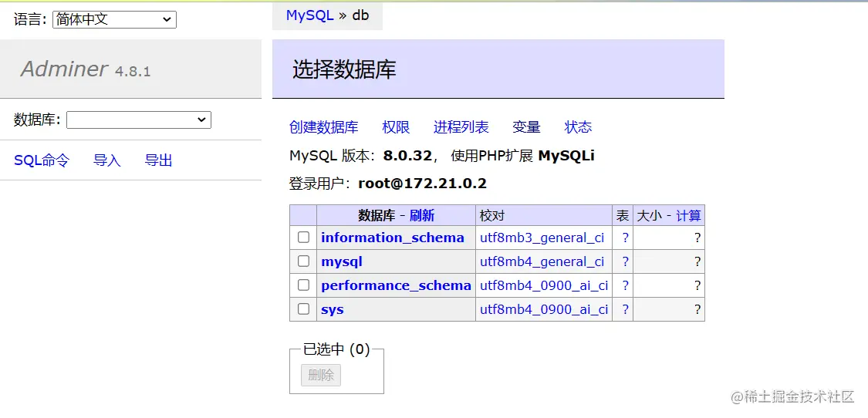Click the performance_schema collation utf8mb4_0900_ai_ci
The image size is (868, 418).
coord(544,285)
